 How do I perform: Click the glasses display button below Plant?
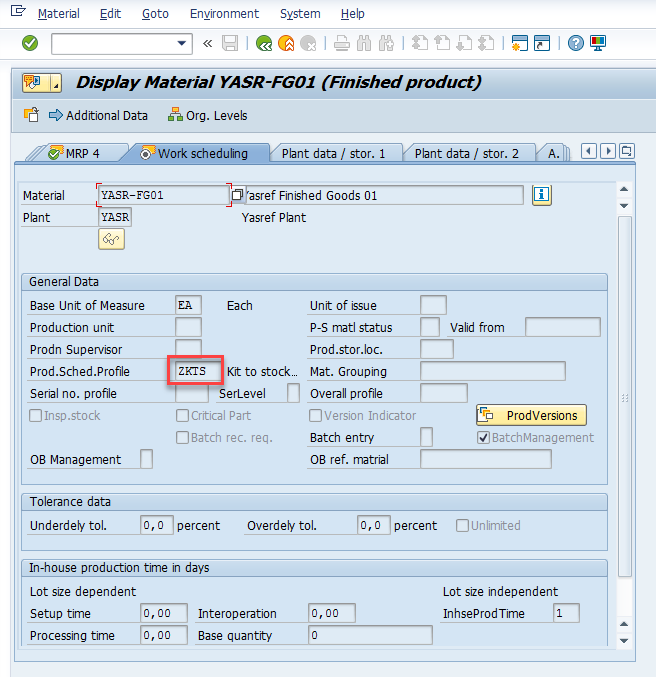pos(111,239)
